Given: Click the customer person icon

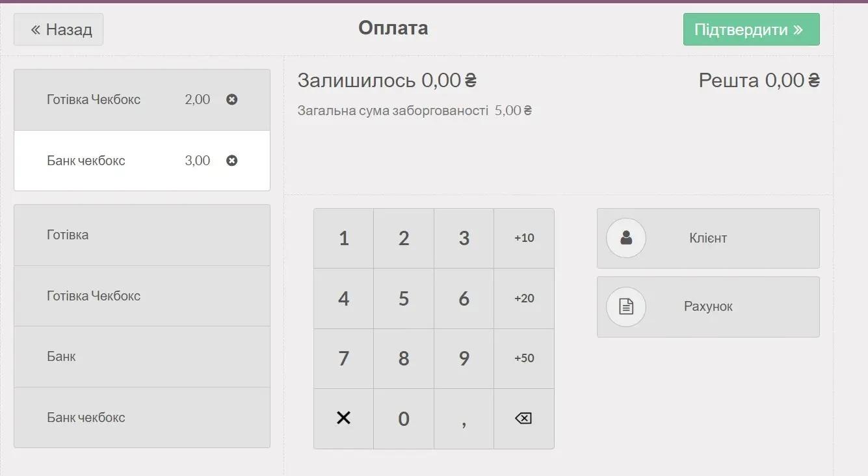Looking at the screenshot, I should point(626,238).
